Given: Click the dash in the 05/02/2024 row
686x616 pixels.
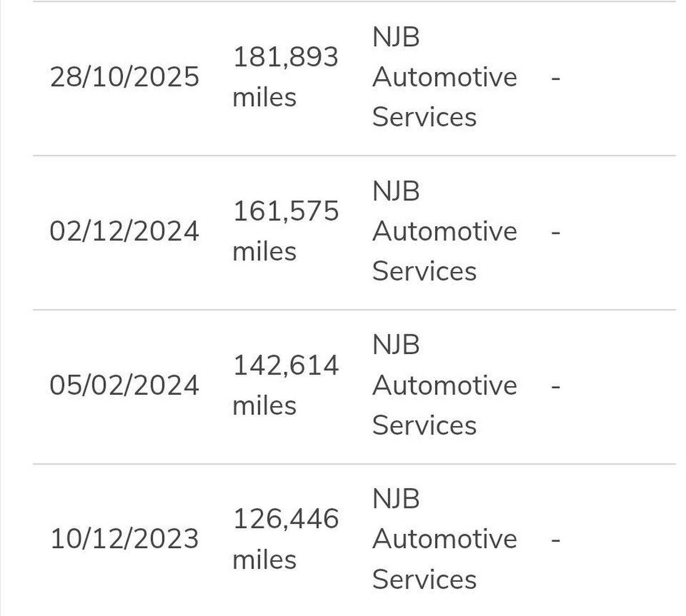Looking at the screenshot, I should (x=556, y=387).
